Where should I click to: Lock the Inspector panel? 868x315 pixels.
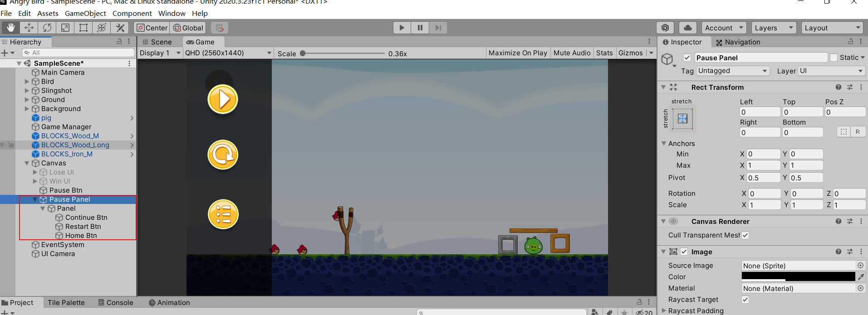[x=851, y=42]
